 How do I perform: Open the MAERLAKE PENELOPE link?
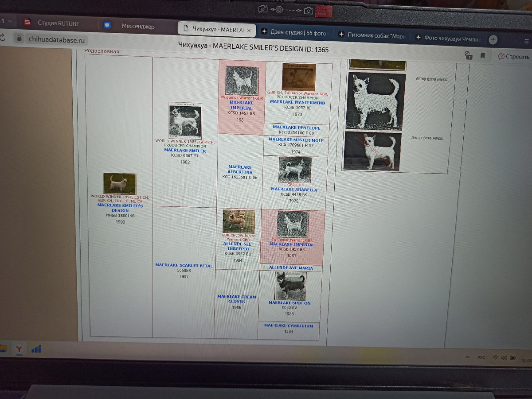click(x=296, y=128)
